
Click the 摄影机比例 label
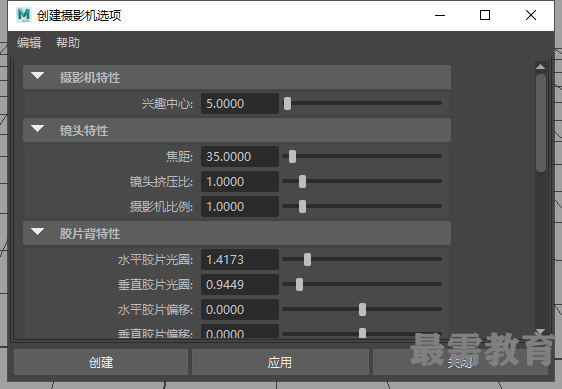click(161, 207)
